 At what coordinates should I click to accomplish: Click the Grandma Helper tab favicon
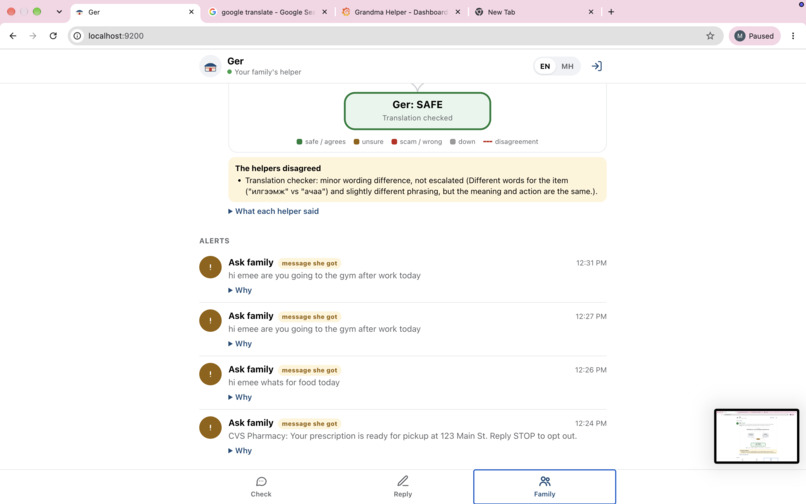tap(346, 12)
